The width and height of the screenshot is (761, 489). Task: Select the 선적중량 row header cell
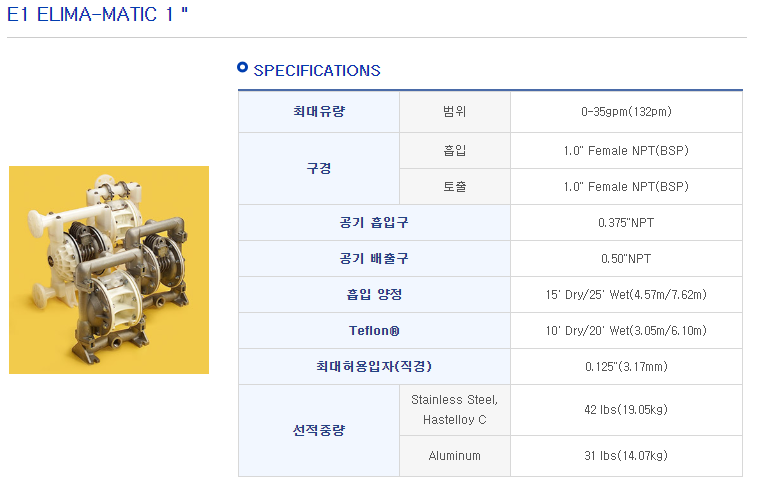(x=319, y=430)
